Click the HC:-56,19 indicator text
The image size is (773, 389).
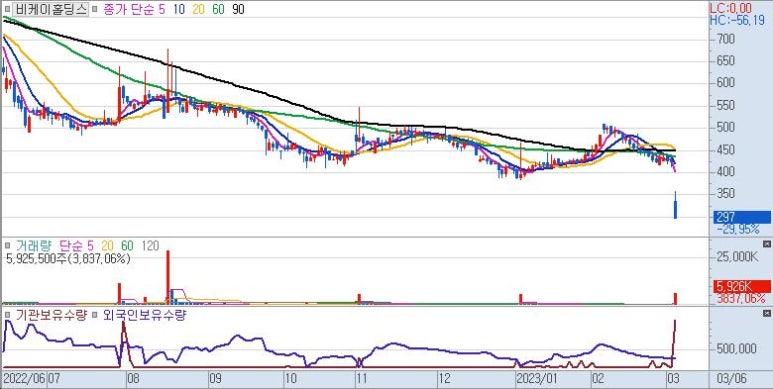click(738, 21)
